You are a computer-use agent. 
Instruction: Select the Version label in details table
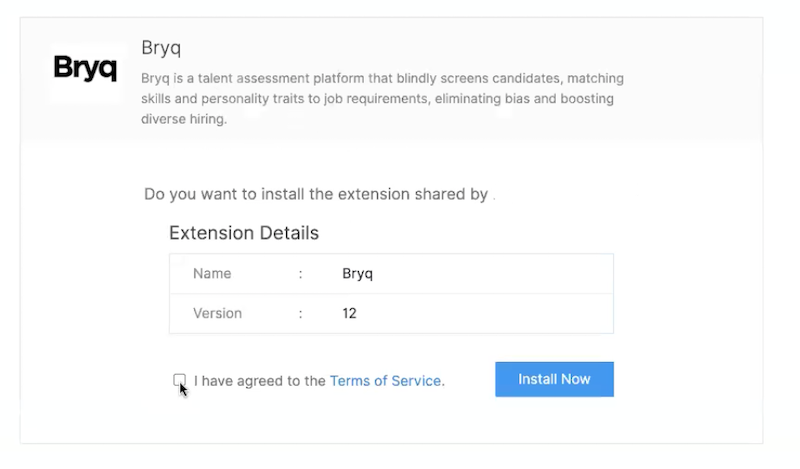click(x=218, y=313)
